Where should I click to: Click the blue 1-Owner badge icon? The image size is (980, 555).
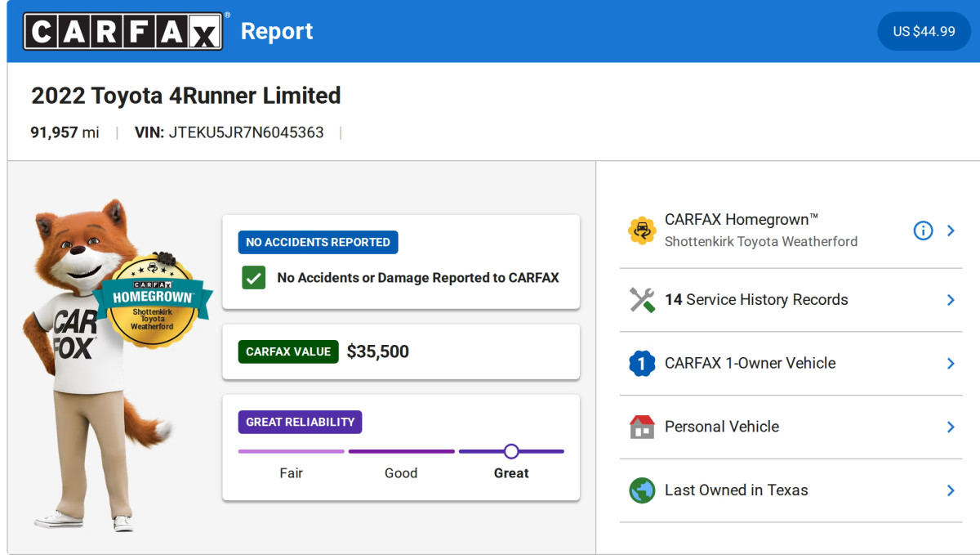(x=642, y=363)
